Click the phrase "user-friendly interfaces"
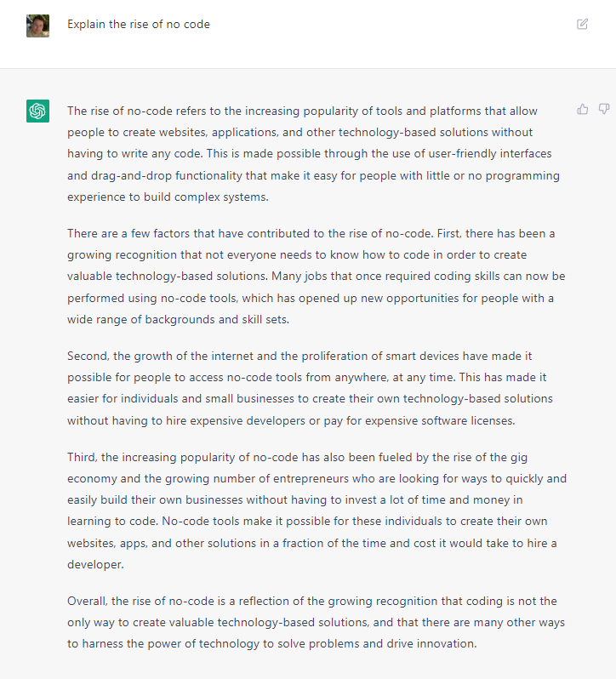616x679 pixels. [x=487, y=154]
